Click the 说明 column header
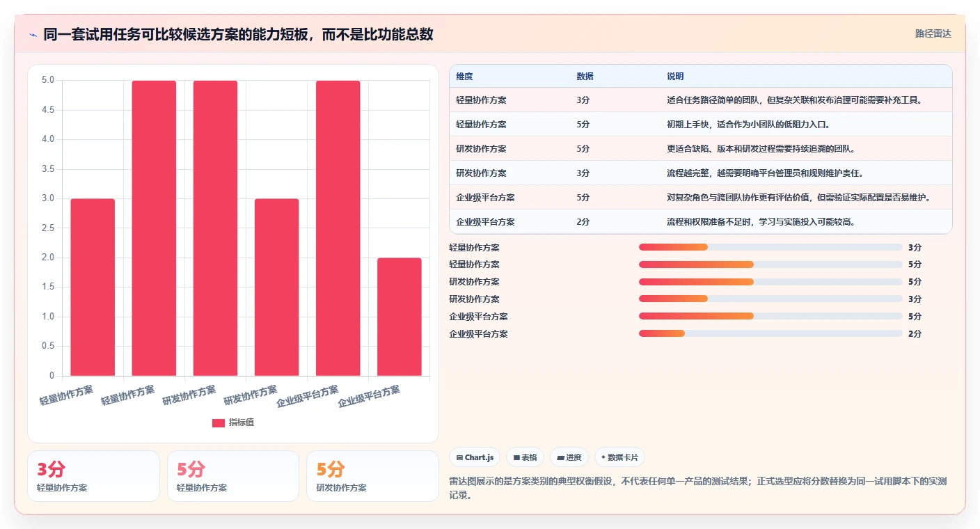 [675, 77]
